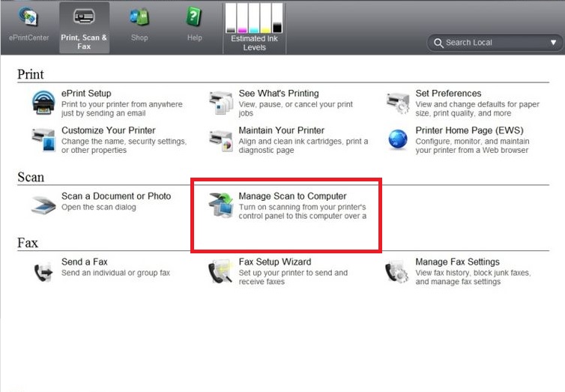The width and height of the screenshot is (565, 392).
Task: Click the Manage Scan to Computer icon
Action: [221, 205]
